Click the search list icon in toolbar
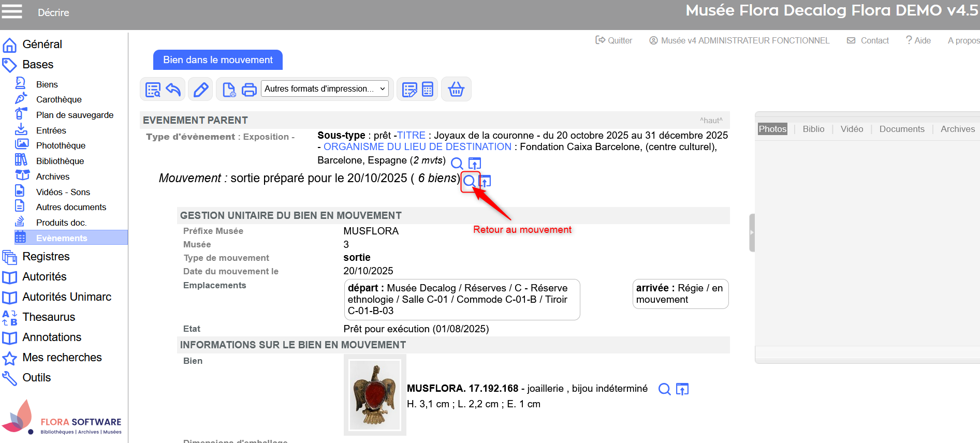This screenshot has width=980, height=443. click(153, 90)
